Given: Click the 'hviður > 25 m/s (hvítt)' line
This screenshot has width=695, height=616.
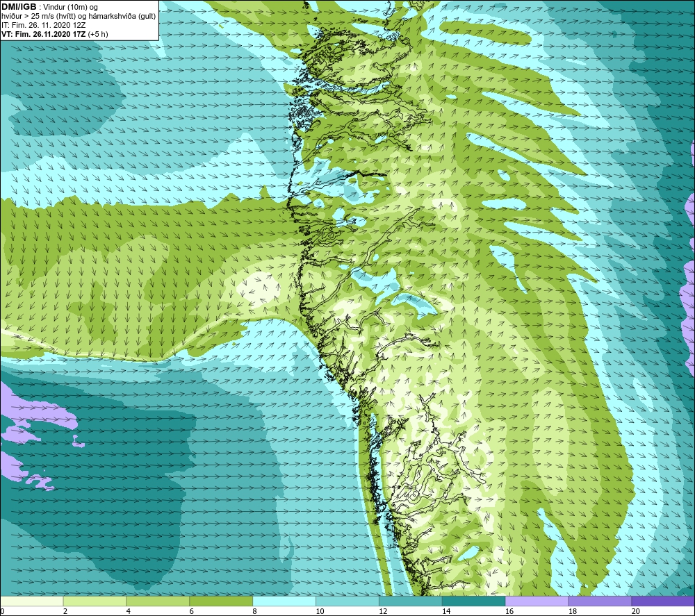Looking at the screenshot, I should tap(79, 16).
